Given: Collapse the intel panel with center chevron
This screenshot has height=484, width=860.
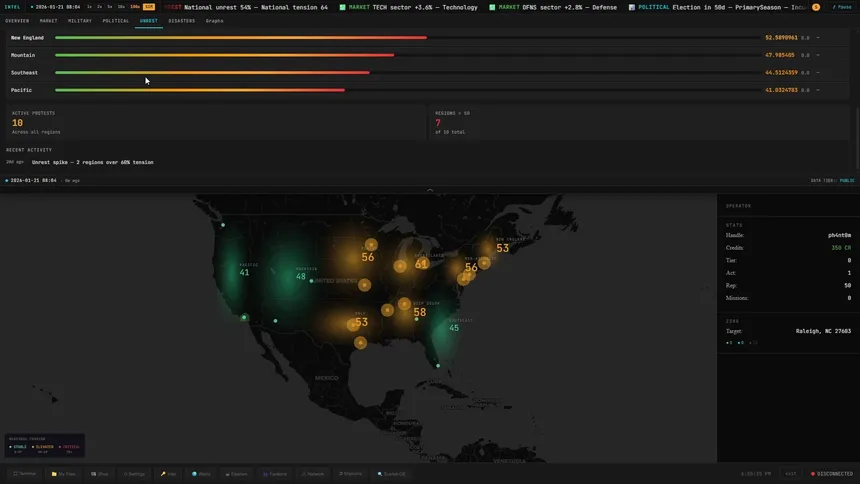Looking at the screenshot, I should tap(430, 189).
